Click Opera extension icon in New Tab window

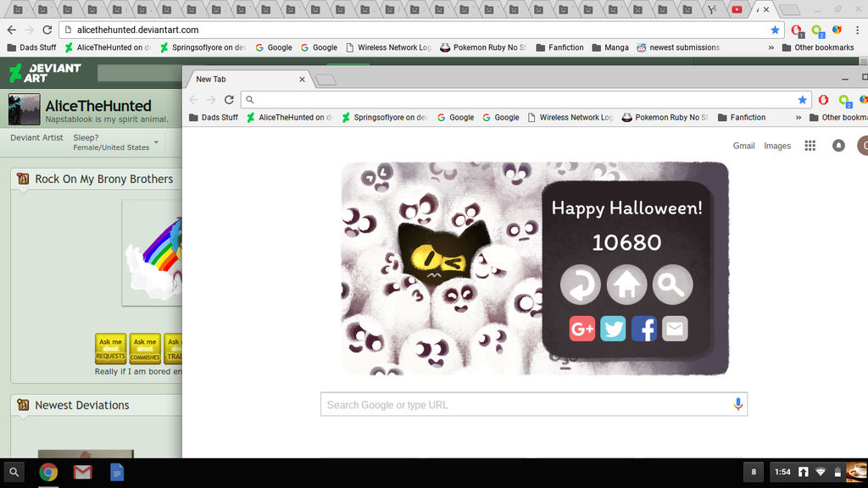click(823, 100)
